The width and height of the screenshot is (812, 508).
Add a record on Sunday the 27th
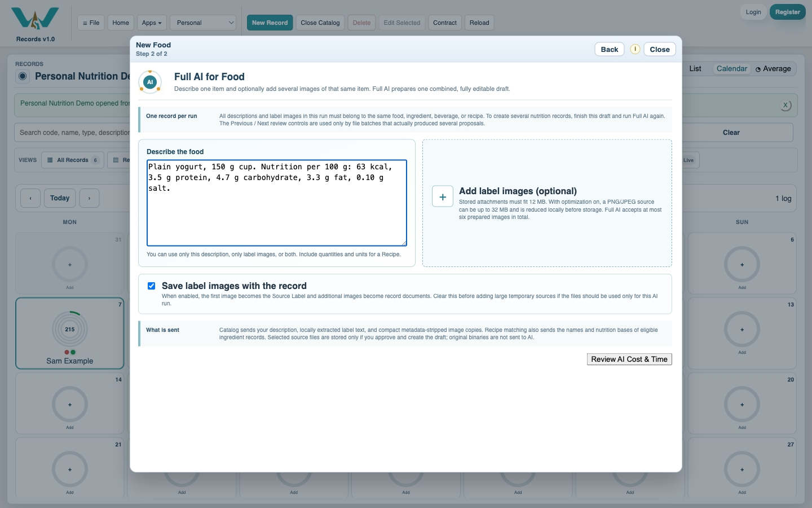pyautogui.click(x=742, y=469)
